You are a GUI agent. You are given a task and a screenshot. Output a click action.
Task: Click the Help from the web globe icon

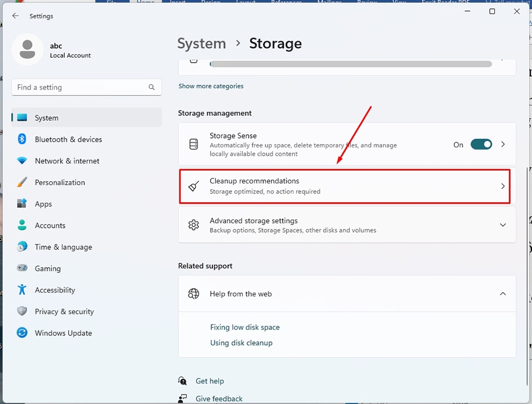coord(194,294)
